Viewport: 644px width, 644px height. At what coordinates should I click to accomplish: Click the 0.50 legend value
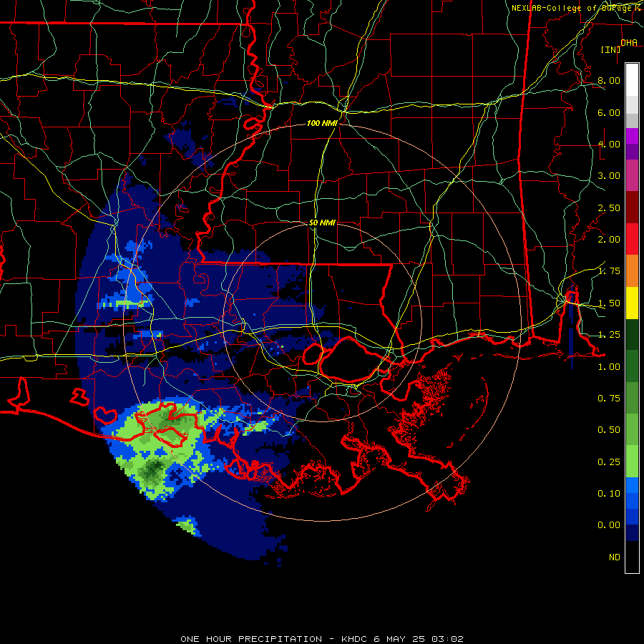[x=609, y=430]
